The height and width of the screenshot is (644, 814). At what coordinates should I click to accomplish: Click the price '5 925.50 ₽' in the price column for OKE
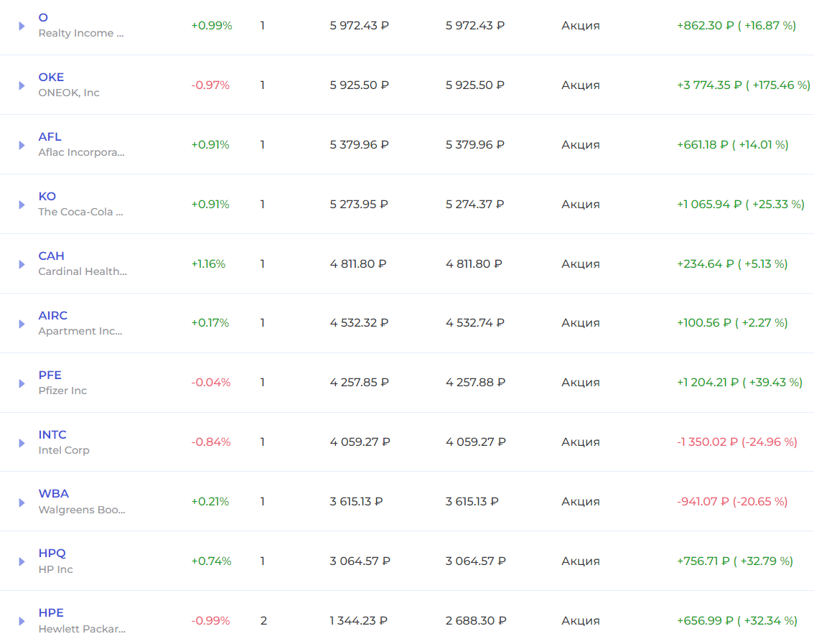[359, 85]
